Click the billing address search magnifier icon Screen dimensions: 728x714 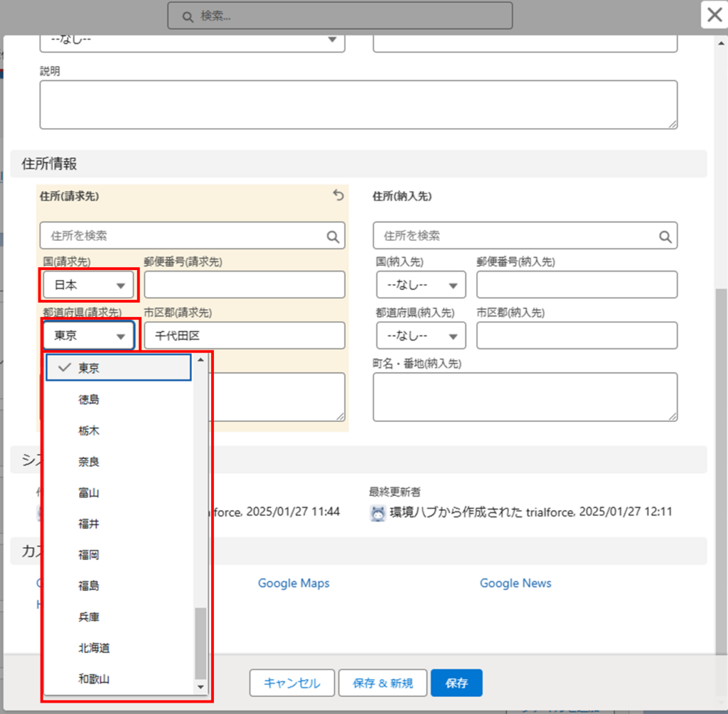(332, 236)
